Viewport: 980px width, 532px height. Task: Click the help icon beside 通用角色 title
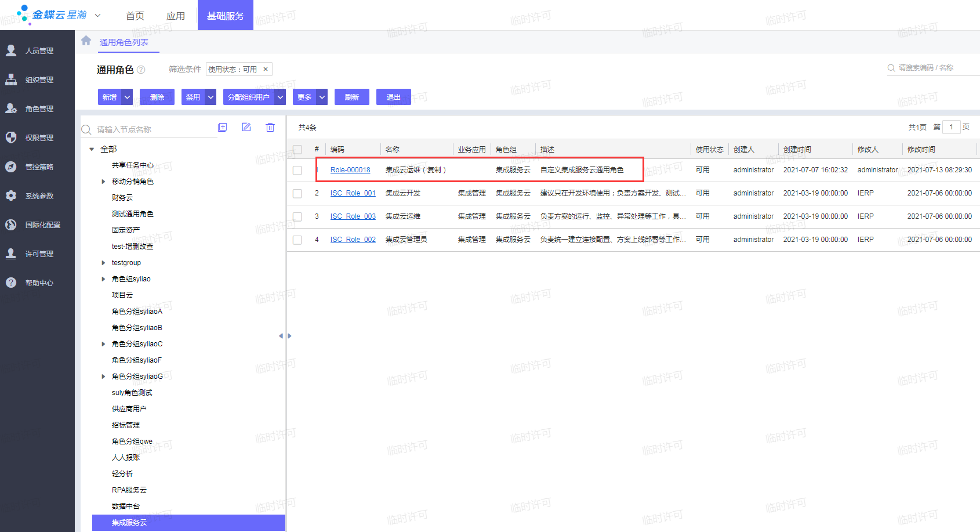[x=141, y=70]
